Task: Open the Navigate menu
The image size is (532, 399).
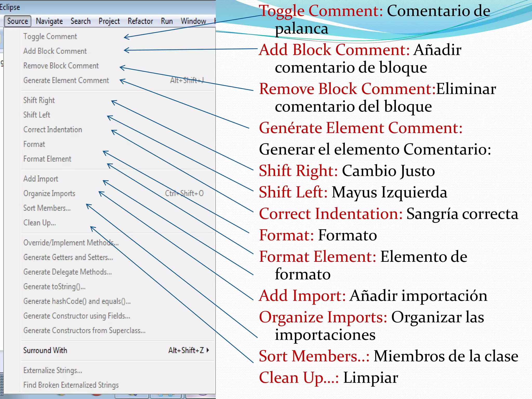Action: coord(49,21)
